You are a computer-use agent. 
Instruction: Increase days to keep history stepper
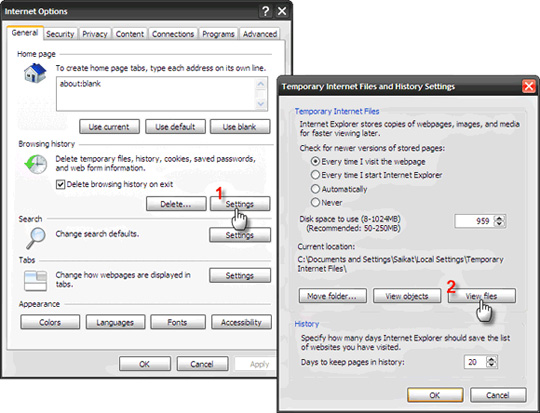click(491, 359)
